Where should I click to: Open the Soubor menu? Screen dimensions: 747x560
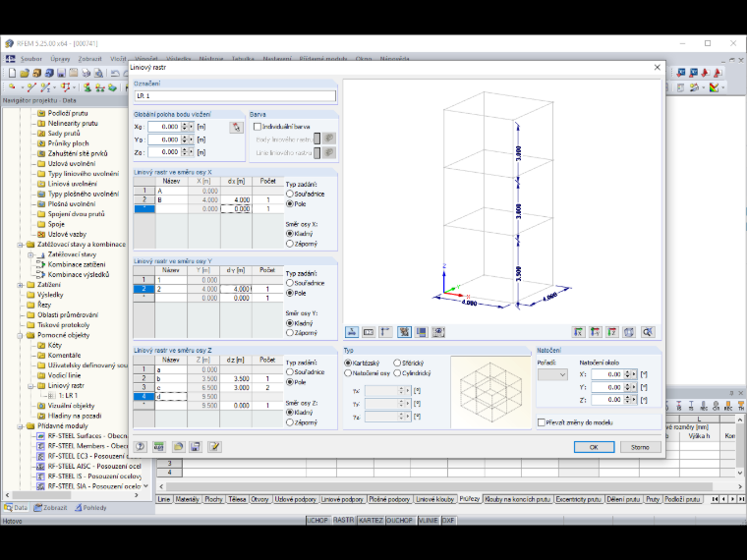[x=31, y=59]
